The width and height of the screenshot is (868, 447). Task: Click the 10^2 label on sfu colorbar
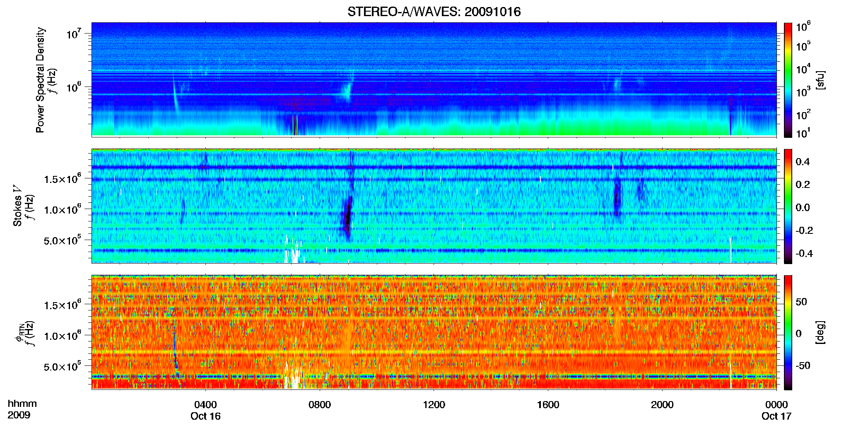[x=803, y=114]
